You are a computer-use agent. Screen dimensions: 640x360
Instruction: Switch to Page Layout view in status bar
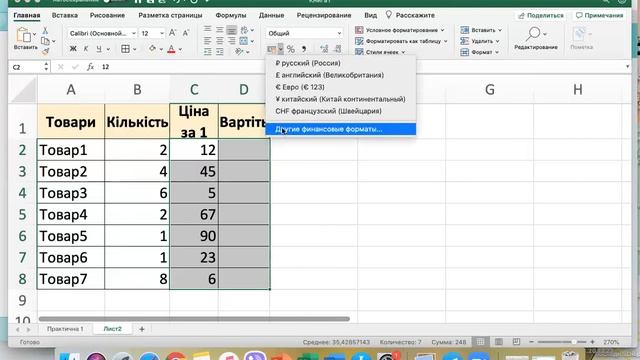coord(498,342)
